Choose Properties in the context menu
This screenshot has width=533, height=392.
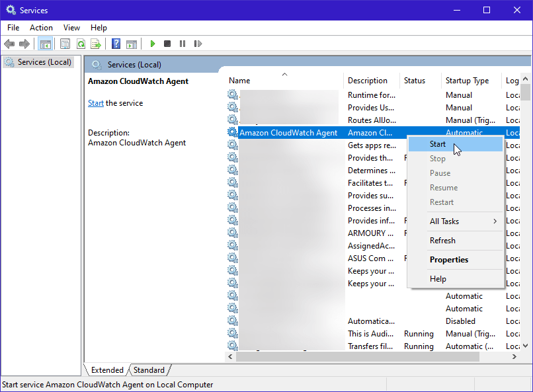point(455,260)
